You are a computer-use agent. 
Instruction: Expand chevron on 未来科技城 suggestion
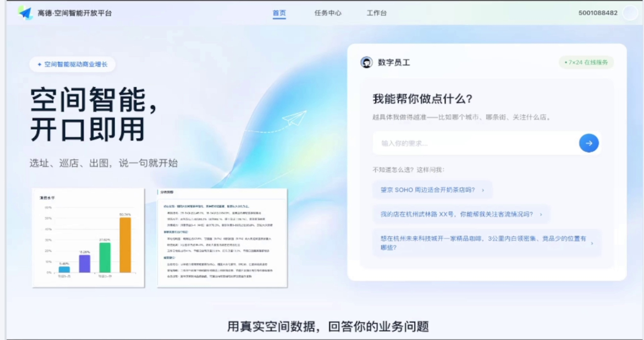[x=592, y=243]
